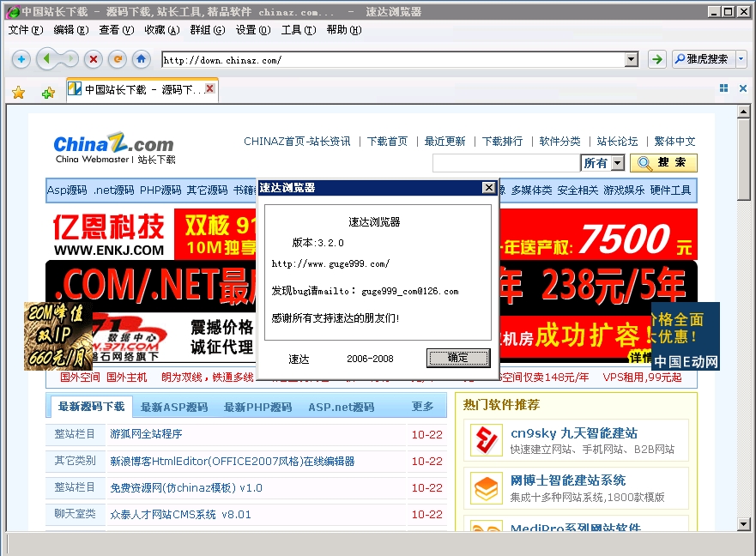Open 新浪博客HtmlEditor download entry
Screen dimensions: 756x556
(233, 461)
